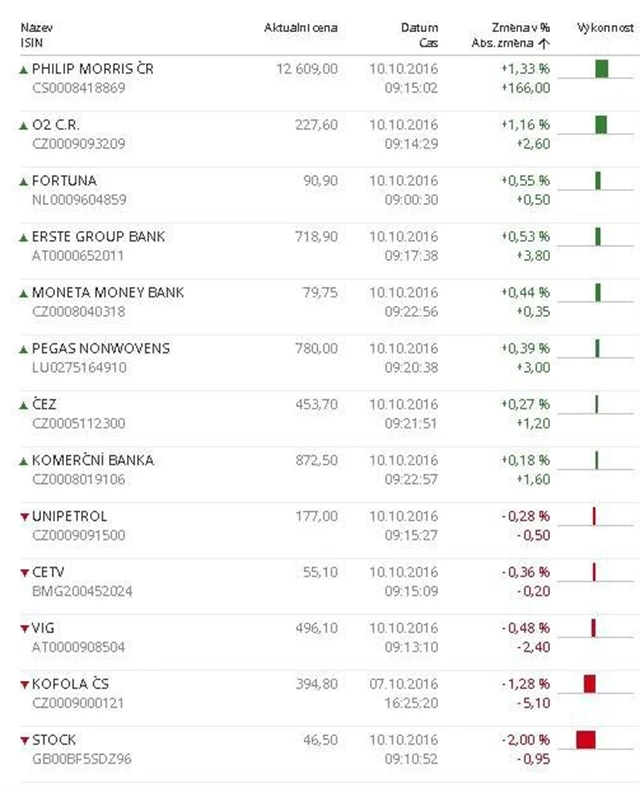Click the green up arrow beside ERSTE GROUP BANK

[24, 237]
